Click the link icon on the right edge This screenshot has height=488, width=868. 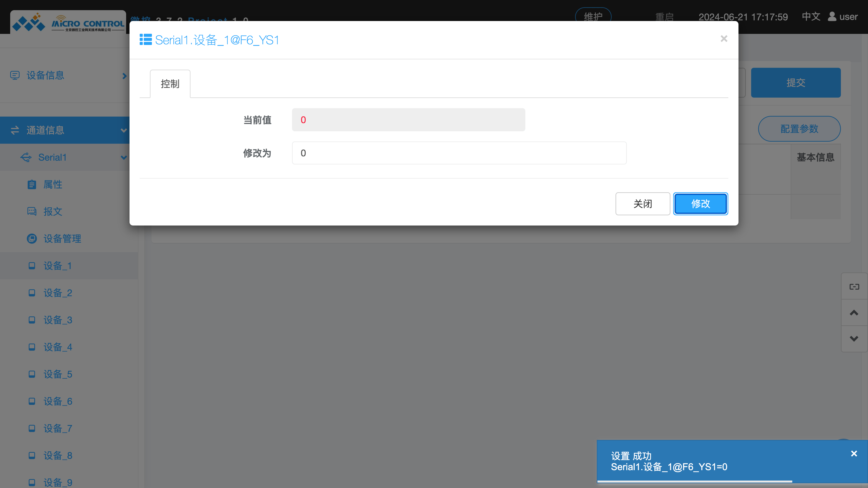(x=854, y=287)
